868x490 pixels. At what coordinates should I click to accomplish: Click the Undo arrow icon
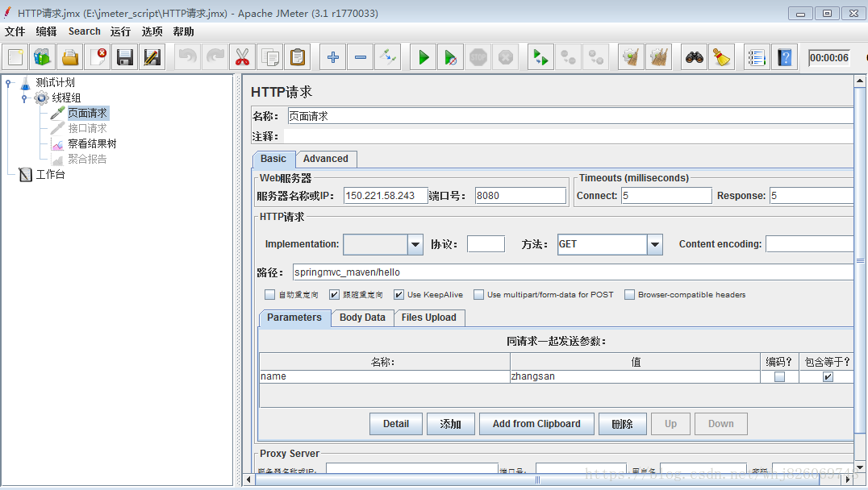click(188, 57)
